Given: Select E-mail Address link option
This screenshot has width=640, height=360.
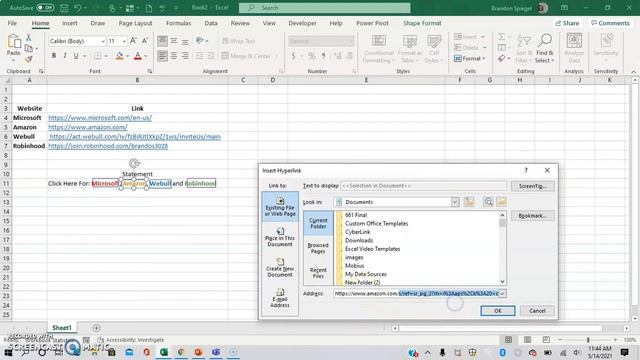Looking at the screenshot, I should tap(280, 298).
